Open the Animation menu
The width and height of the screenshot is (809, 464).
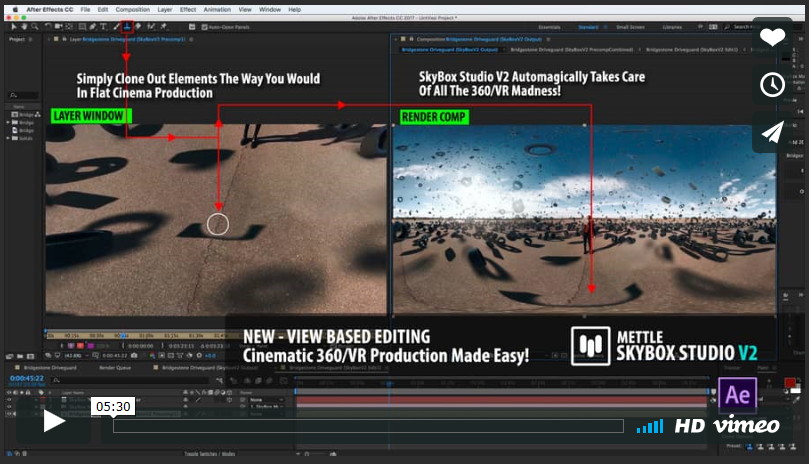click(x=217, y=9)
